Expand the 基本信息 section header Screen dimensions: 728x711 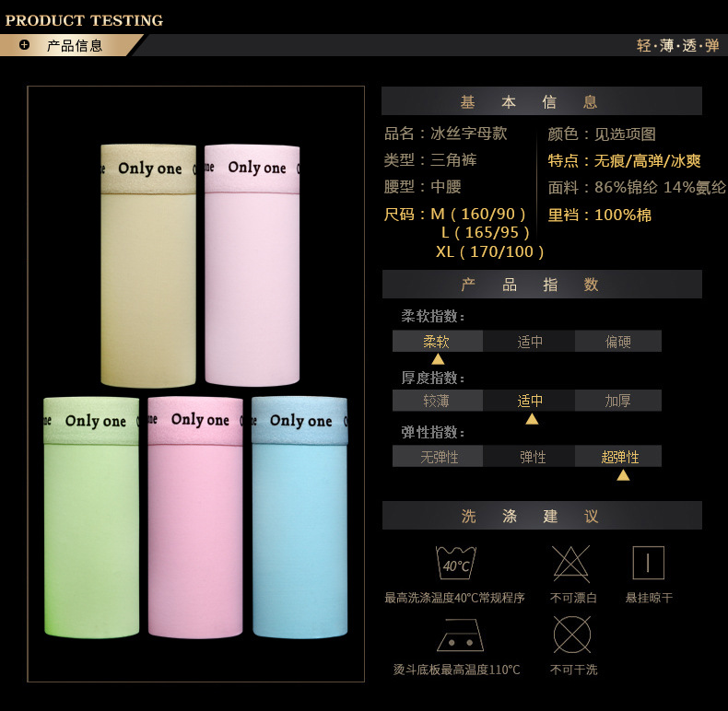coord(541,101)
